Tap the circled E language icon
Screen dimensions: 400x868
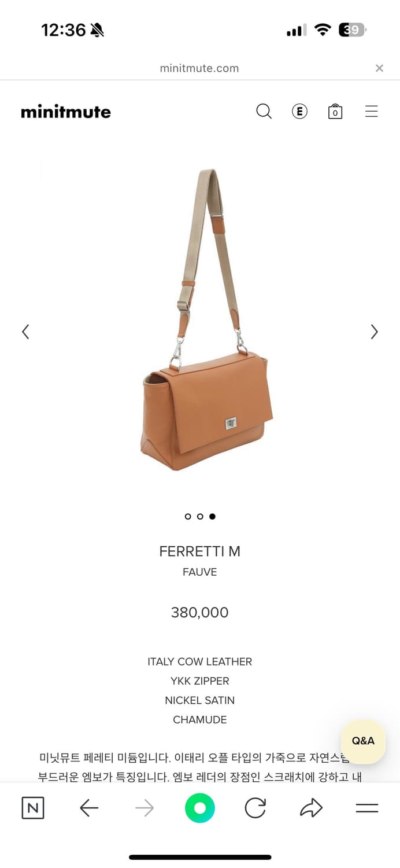(299, 111)
